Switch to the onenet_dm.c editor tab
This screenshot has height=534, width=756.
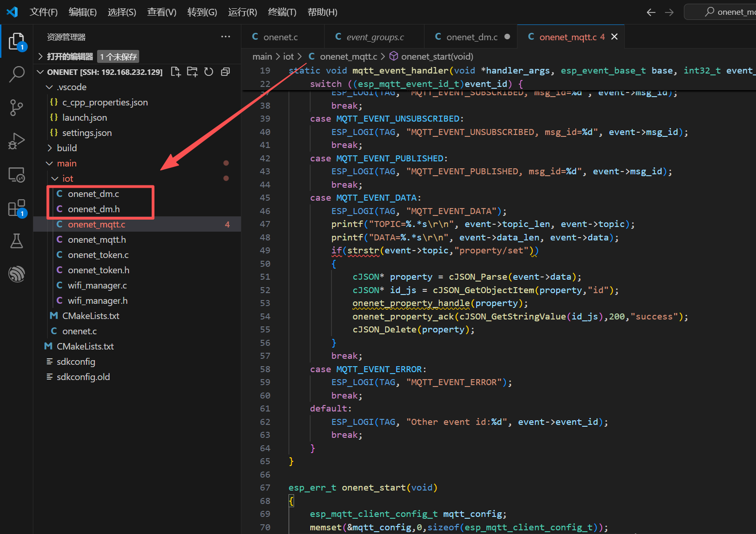pos(471,37)
